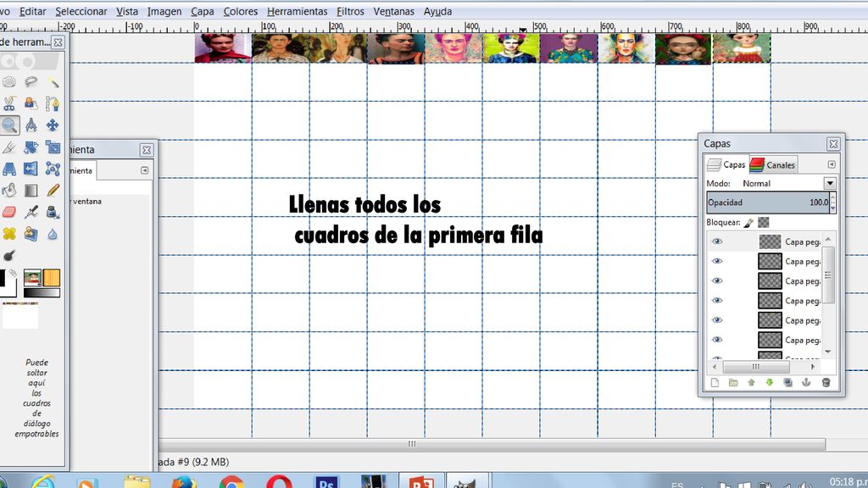The image size is (868, 488).
Task: Select the Perspective Clone tool
Action: 31,234
